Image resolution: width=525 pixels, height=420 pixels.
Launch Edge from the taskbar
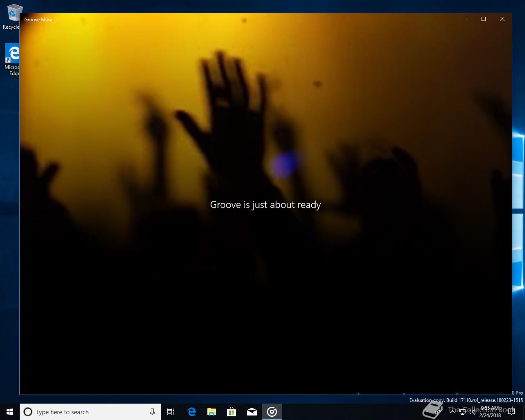tap(192, 412)
